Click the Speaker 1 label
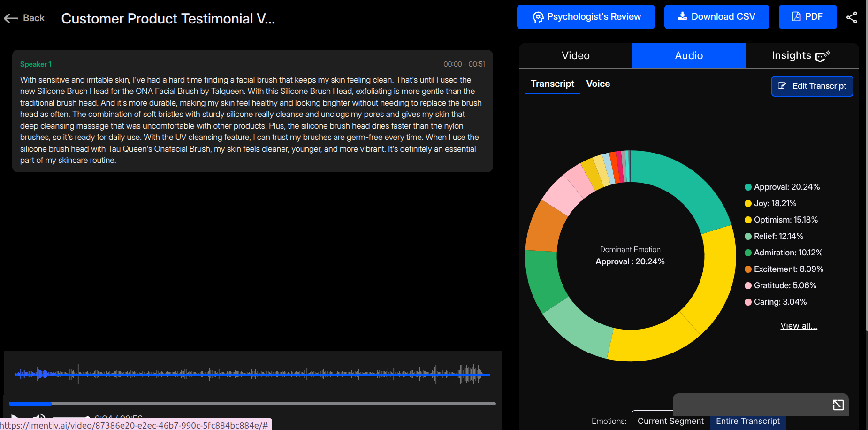The width and height of the screenshot is (868, 430). click(x=36, y=64)
